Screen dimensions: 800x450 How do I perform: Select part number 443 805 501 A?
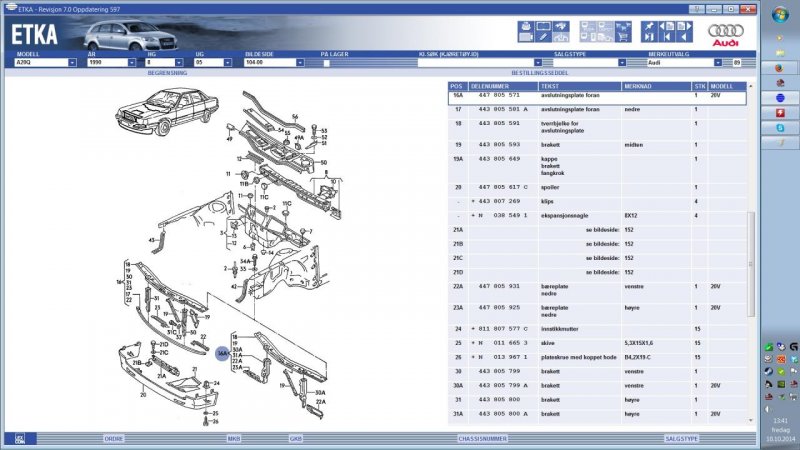(x=503, y=109)
